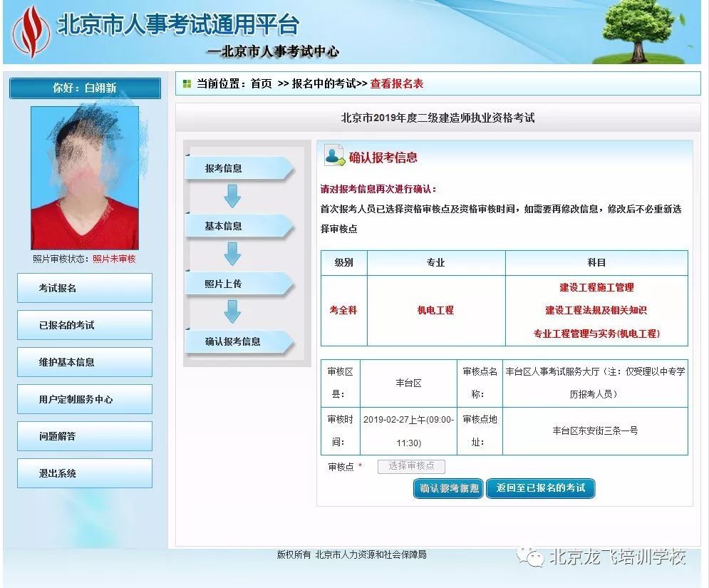Click subject 建设工程法规及相关知识
This screenshot has height=588, width=709.
pos(596,310)
